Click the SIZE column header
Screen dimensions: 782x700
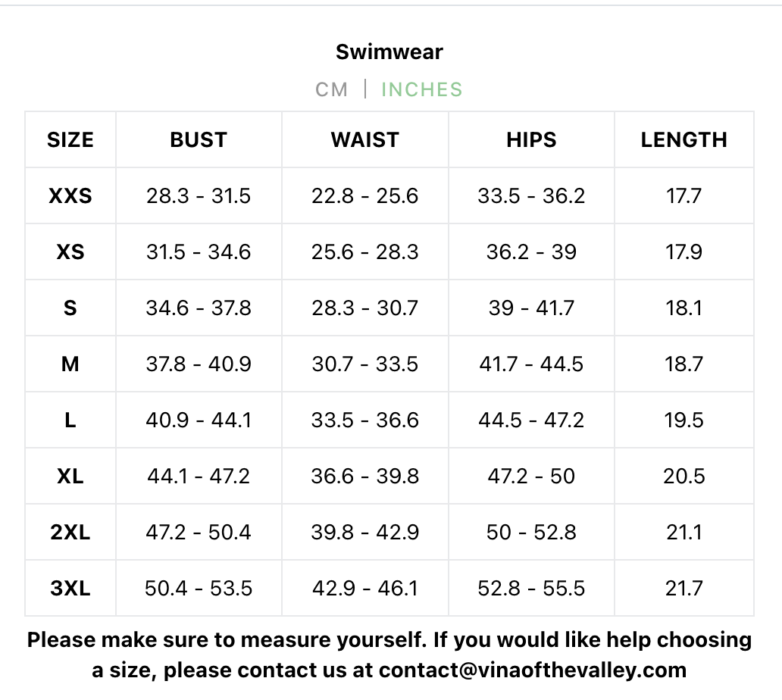70,139
